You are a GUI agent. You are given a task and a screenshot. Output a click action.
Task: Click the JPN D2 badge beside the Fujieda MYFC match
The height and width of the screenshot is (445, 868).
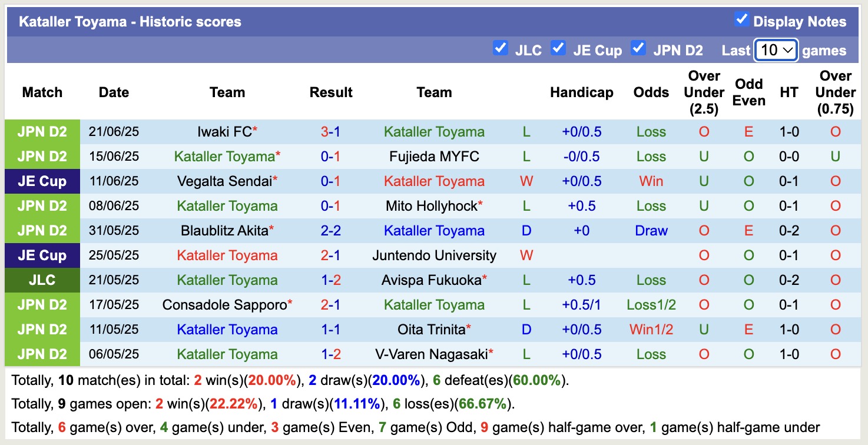[42, 157]
